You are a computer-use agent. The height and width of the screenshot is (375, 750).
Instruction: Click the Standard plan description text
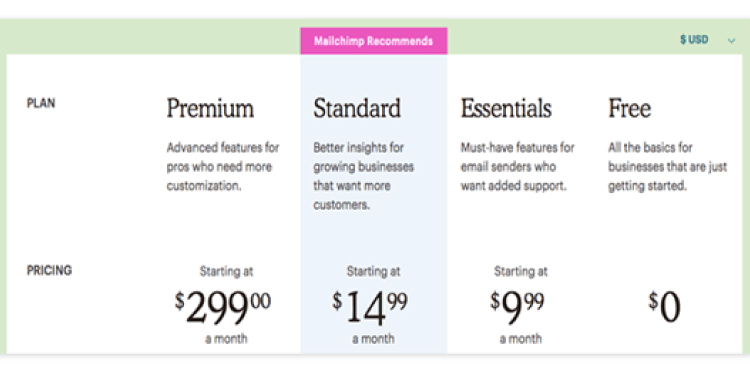(364, 176)
